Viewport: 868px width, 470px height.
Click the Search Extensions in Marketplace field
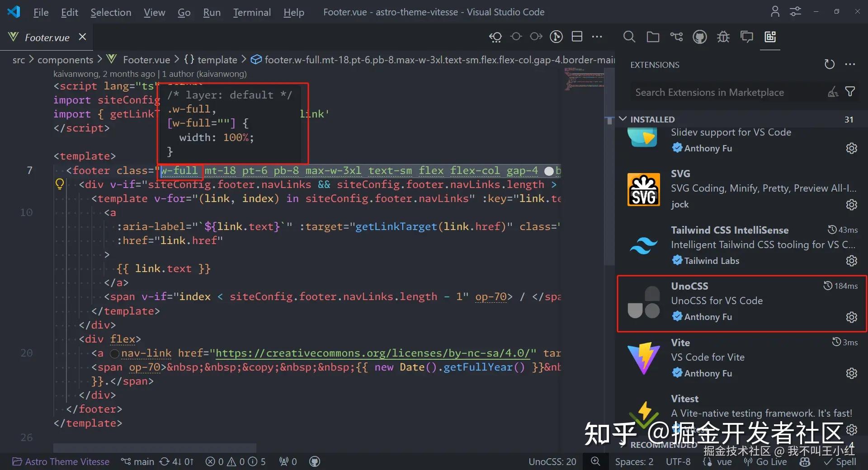723,92
